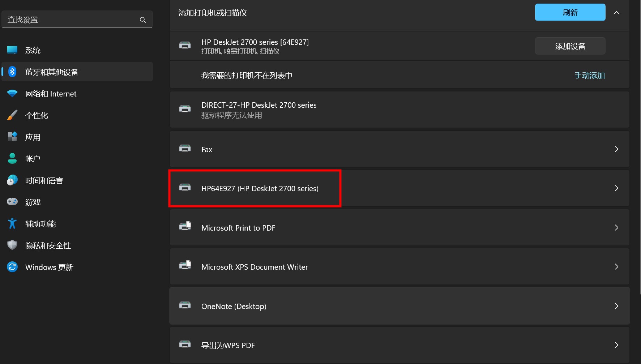Open 个性化 settings
This screenshot has height=364, width=641.
[x=77, y=115]
